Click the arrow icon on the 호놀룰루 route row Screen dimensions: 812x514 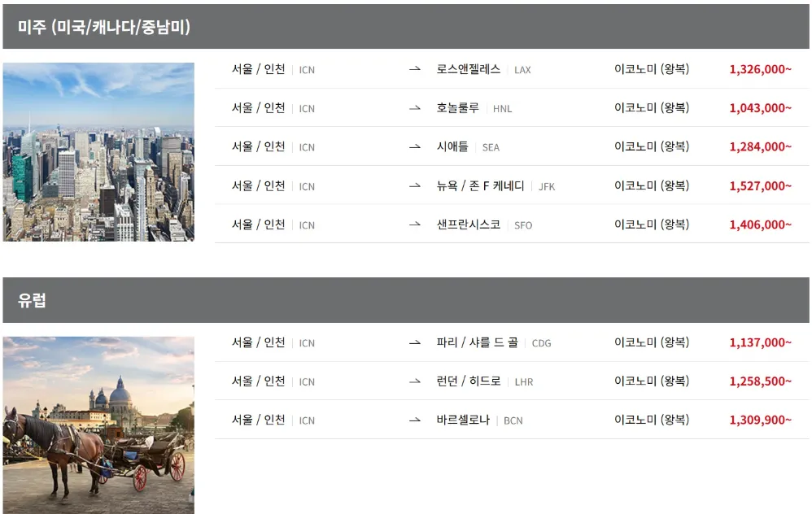(x=415, y=108)
